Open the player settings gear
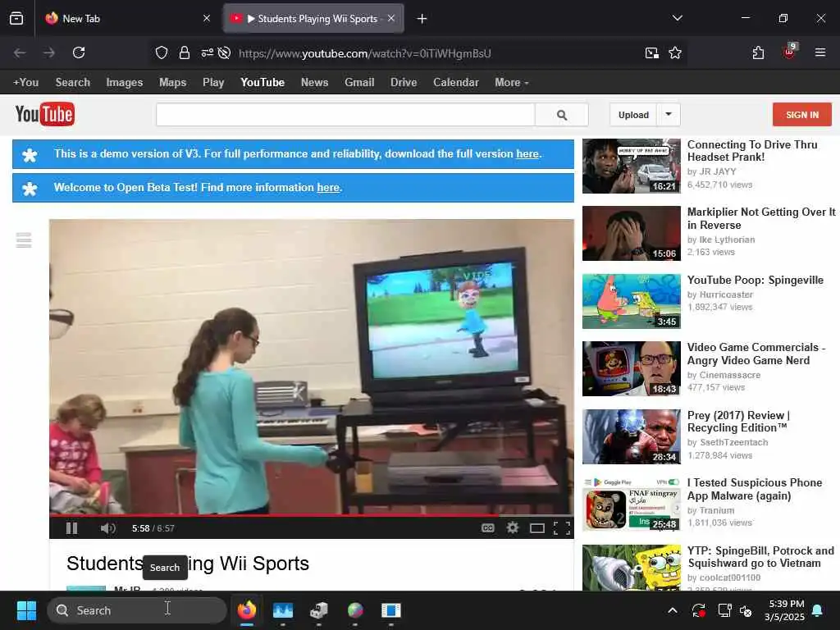The height and width of the screenshot is (630, 840). 513,528
